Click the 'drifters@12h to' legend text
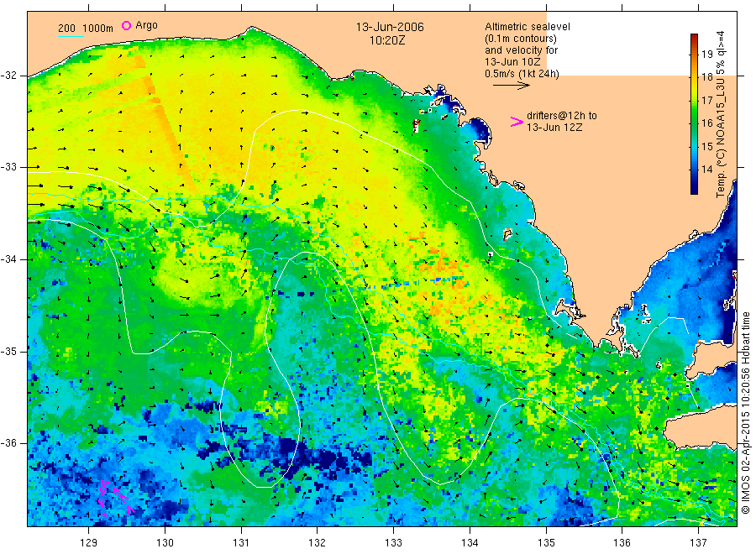756x554 pixels. coord(562,116)
